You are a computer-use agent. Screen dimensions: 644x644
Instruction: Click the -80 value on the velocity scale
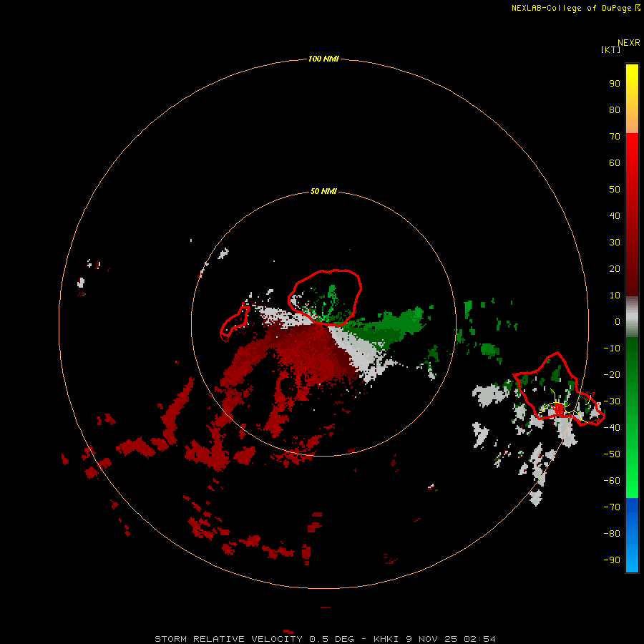(612, 534)
